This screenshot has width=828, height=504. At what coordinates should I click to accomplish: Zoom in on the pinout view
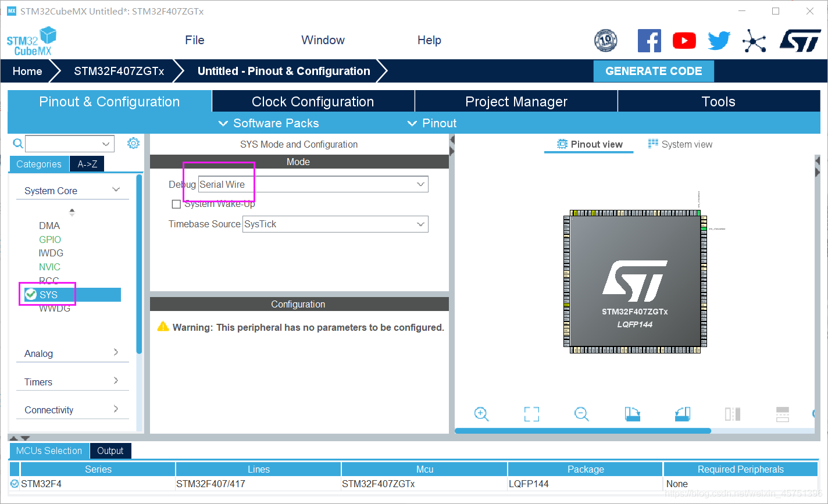click(x=481, y=414)
